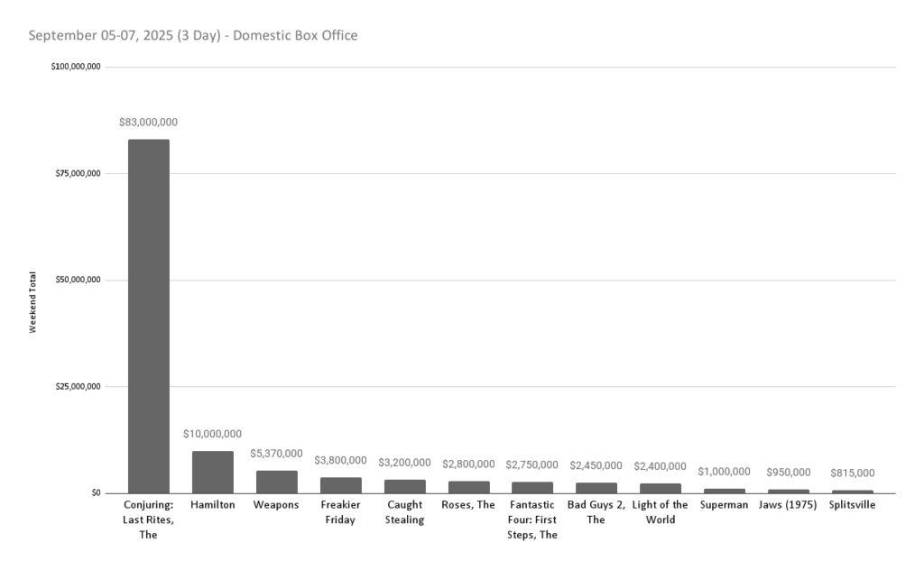924x570 pixels.
Task: Click the $100,000,000 axis label
Action: pyautogui.click(x=76, y=67)
